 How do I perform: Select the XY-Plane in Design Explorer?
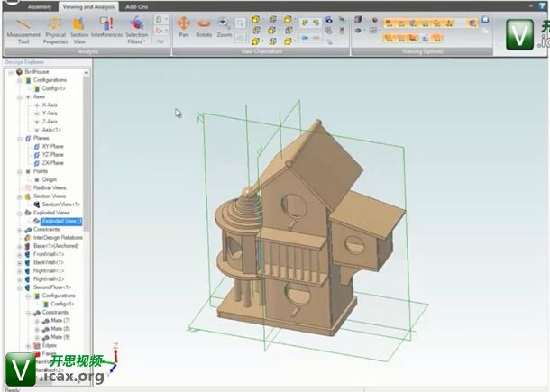53,146
